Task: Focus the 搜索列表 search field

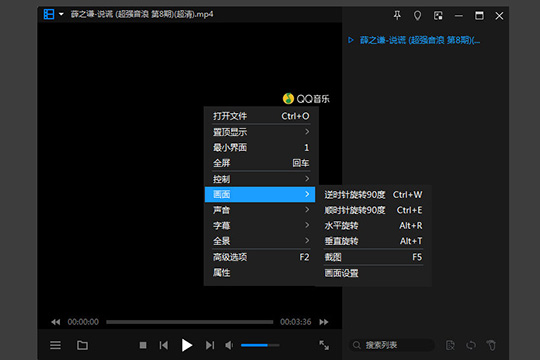Action: click(392, 345)
